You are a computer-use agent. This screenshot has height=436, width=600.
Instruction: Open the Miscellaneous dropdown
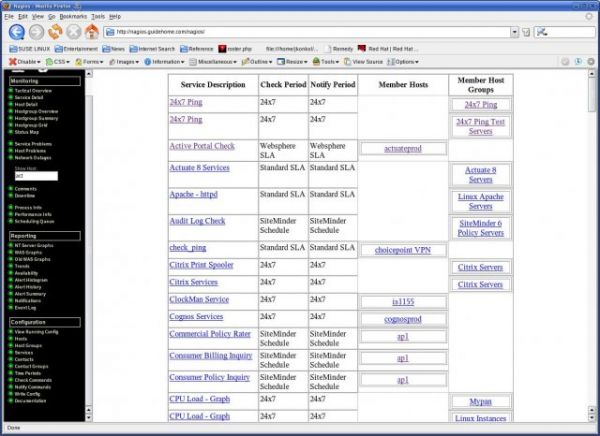[x=214, y=61]
